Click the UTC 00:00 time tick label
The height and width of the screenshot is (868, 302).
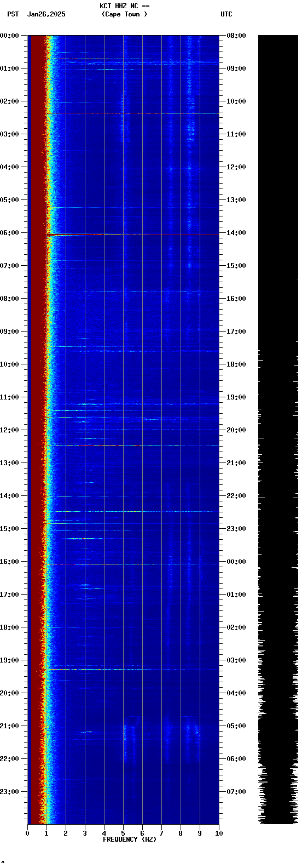tap(236, 562)
